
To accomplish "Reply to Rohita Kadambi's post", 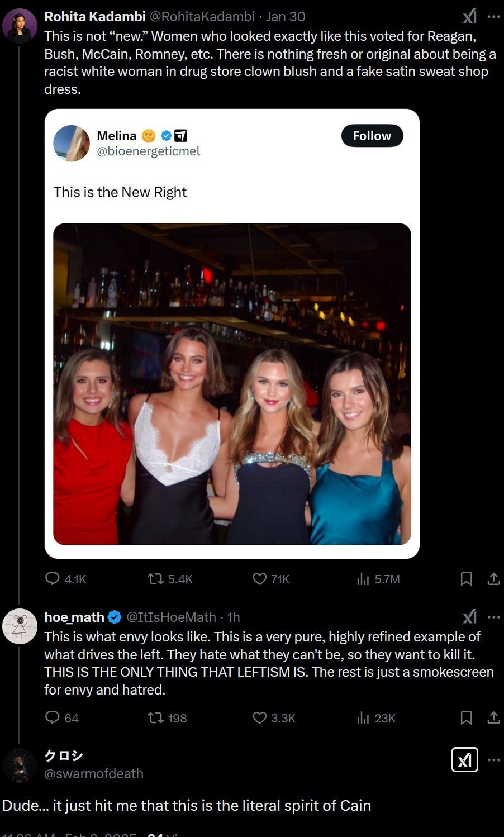I will [x=53, y=579].
